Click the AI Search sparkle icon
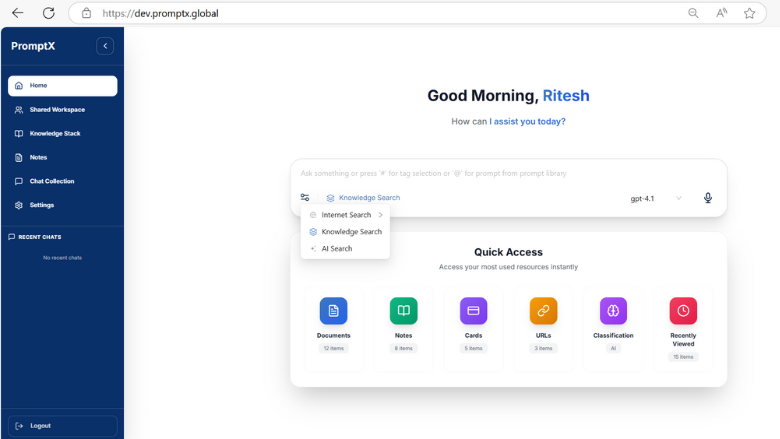This screenshot has height=439, width=780. (x=313, y=249)
